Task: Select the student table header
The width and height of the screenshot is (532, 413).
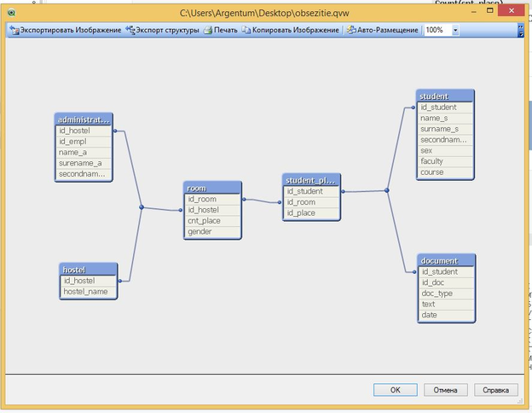Action: click(x=444, y=96)
